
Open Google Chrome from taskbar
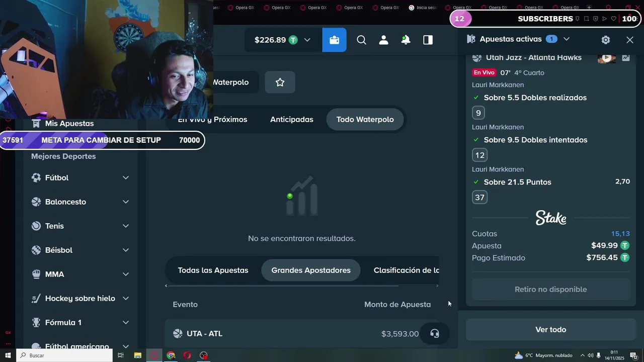171,355
